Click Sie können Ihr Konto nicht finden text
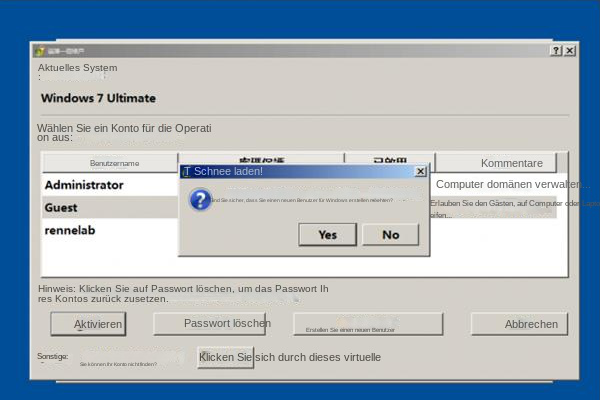The height and width of the screenshot is (400, 600). tap(118, 364)
